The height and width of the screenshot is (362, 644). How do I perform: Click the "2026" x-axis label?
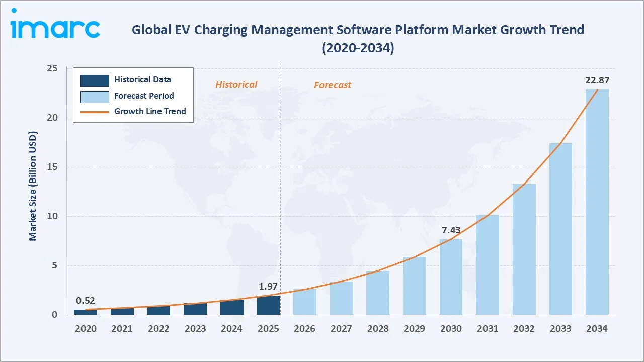[305, 329]
